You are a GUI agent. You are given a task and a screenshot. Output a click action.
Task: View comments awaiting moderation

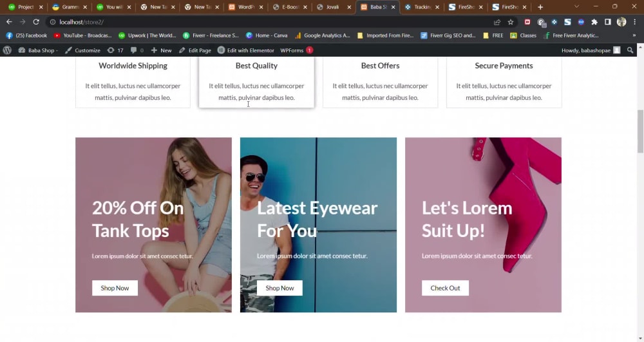click(137, 50)
